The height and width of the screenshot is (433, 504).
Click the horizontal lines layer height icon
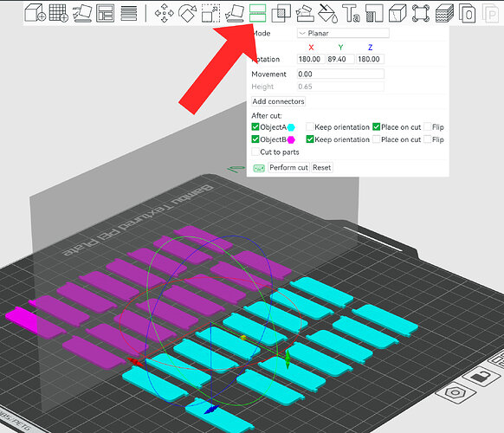[x=128, y=13]
